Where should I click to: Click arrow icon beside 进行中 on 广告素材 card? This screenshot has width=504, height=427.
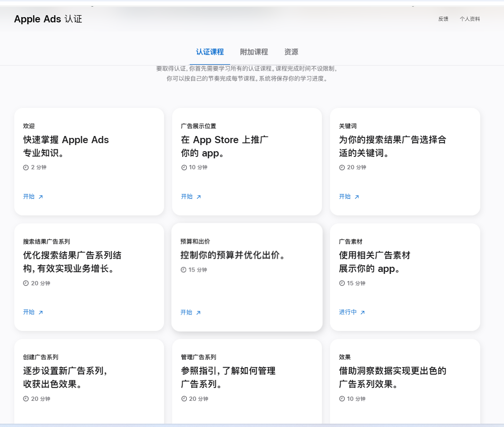point(363,312)
